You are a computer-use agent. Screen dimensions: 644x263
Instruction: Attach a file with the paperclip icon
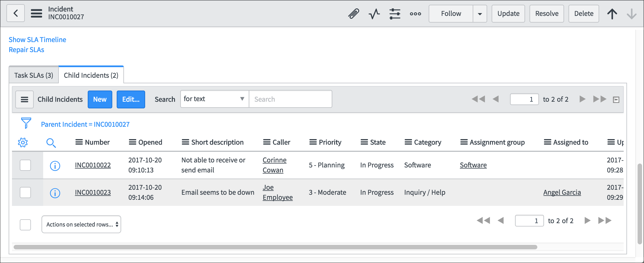point(353,13)
